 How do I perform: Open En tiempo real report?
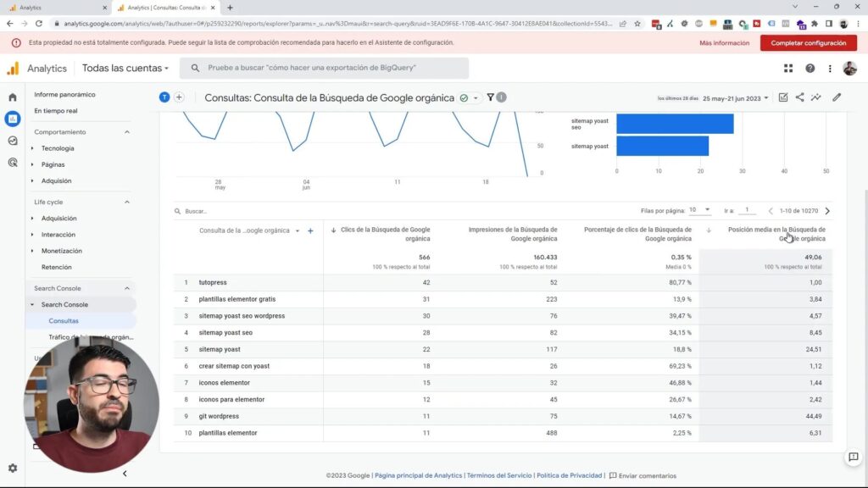56,111
